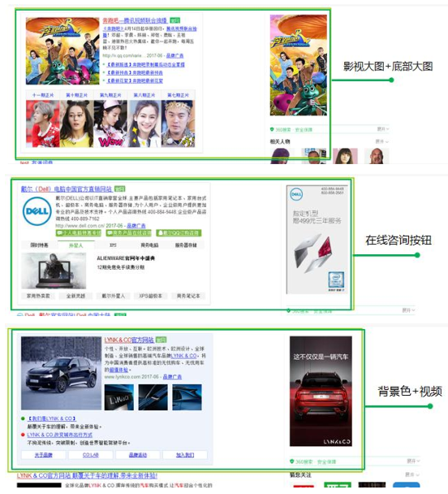Click the QQ consult green button
The image size is (448, 494).
pos(179,233)
